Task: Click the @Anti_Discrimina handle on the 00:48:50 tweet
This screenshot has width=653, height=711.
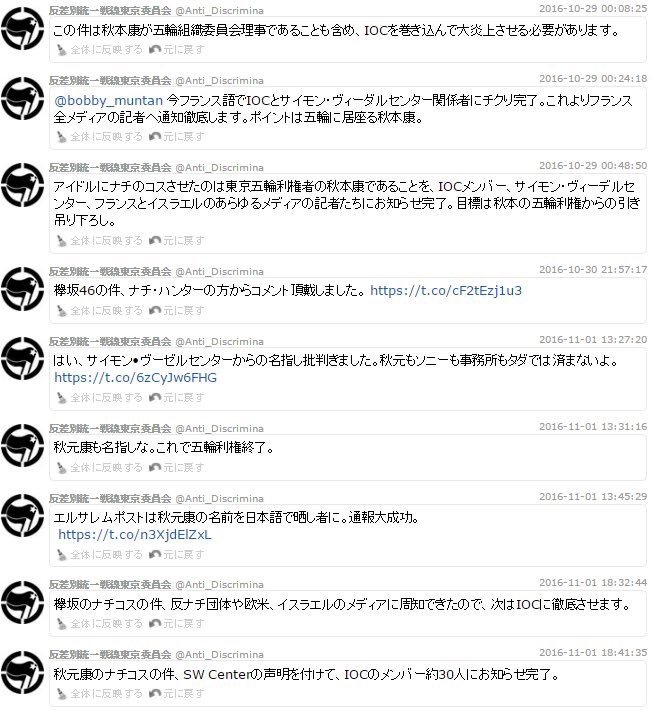Action: pyautogui.click(x=219, y=168)
